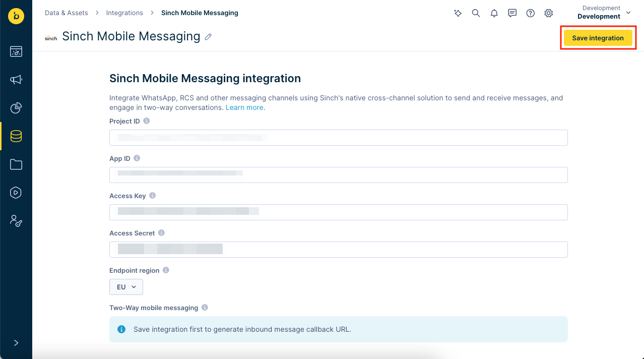Viewport: 644px width, 359px height.
Task: Open the Dashboards sidebar icon
Action: pyautogui.click(x=16, y=51)
